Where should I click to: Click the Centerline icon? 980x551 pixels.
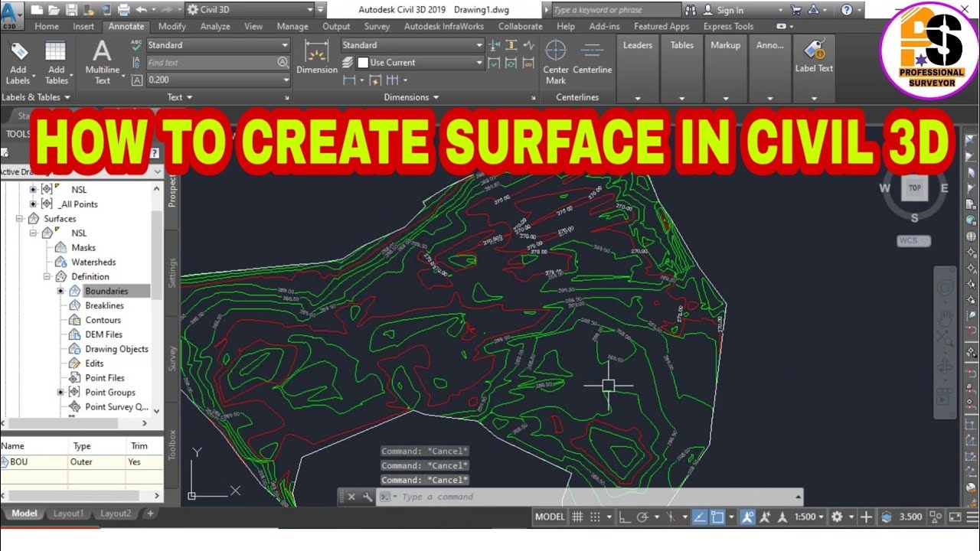point(592,51)
